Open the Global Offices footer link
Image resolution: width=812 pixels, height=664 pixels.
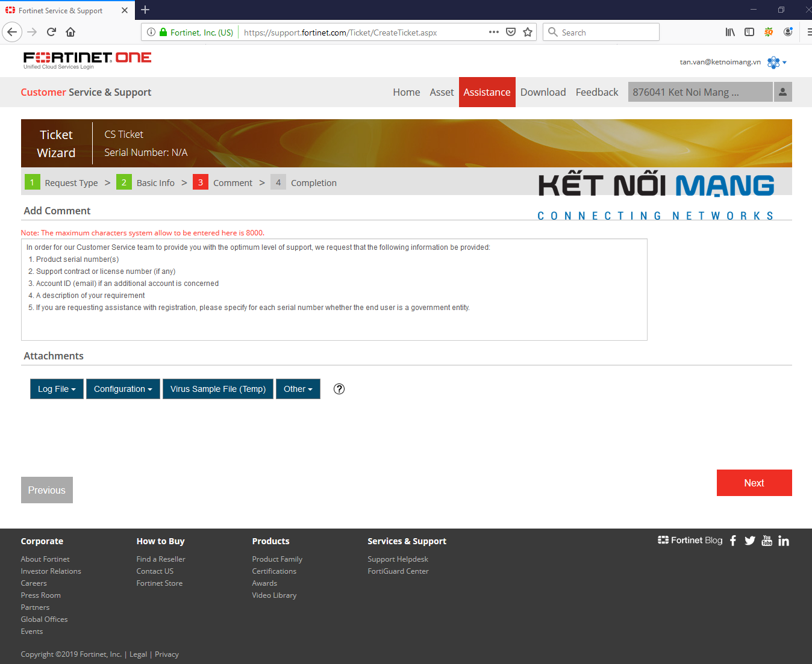pyautogui.click(x=45, y=619)
